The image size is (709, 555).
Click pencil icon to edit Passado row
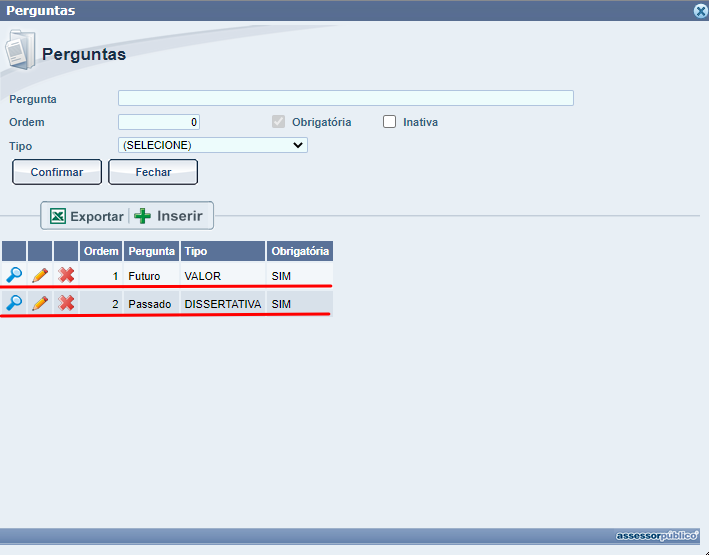[40, 303]
